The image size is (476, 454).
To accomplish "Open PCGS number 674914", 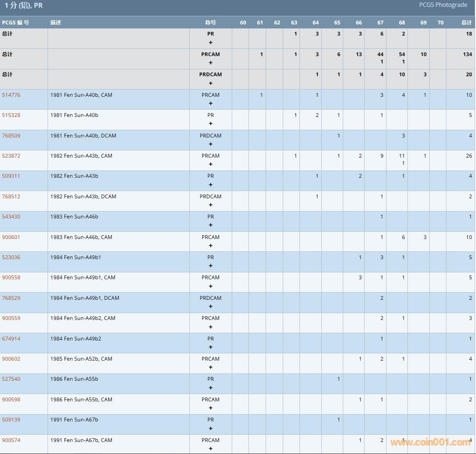I will pos(11,339).
